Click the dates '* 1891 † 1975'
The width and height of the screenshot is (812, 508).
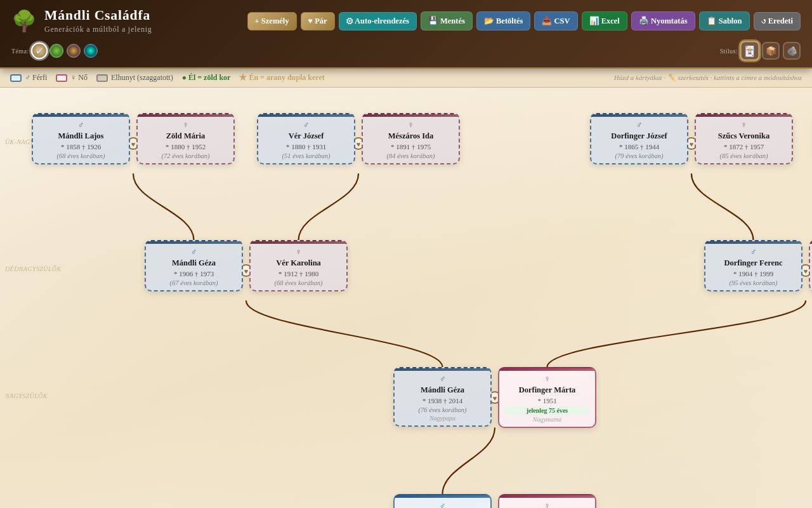tap(410, 147)
